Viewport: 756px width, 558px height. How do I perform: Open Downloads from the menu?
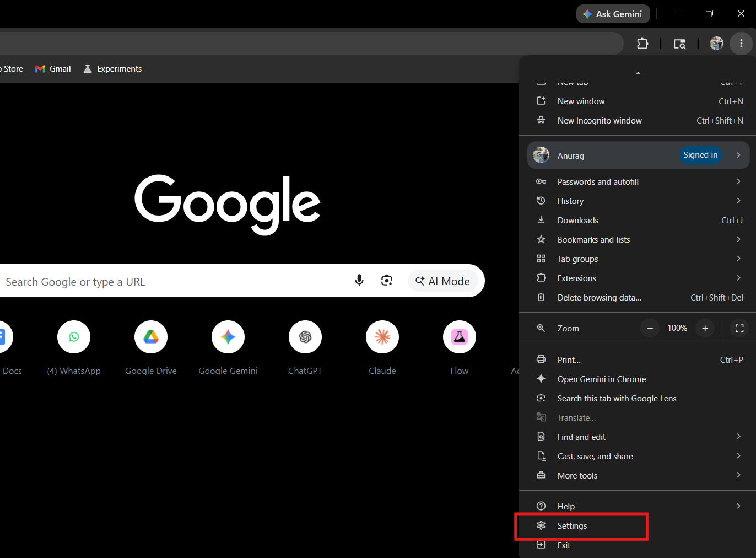point(638,221)
